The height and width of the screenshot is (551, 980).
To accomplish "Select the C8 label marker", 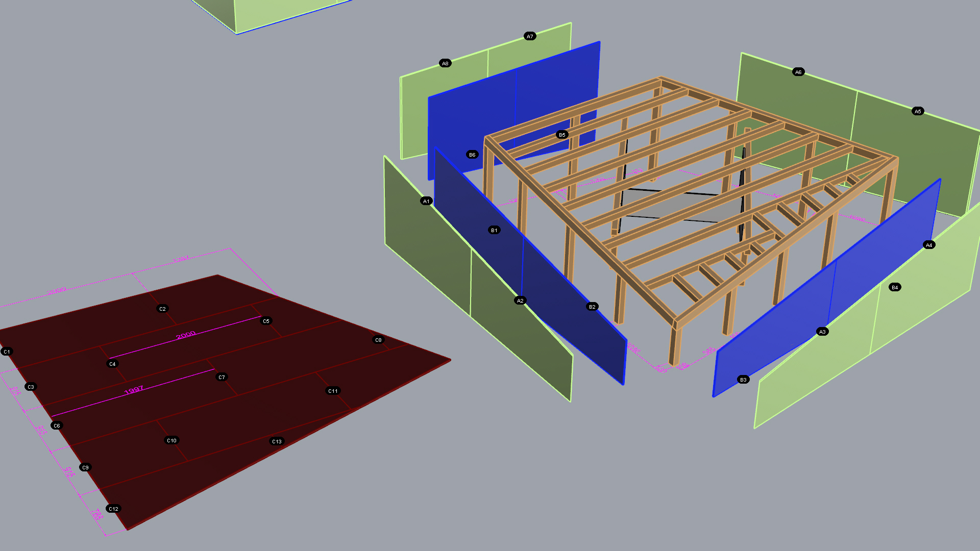I will click(378, 340).
